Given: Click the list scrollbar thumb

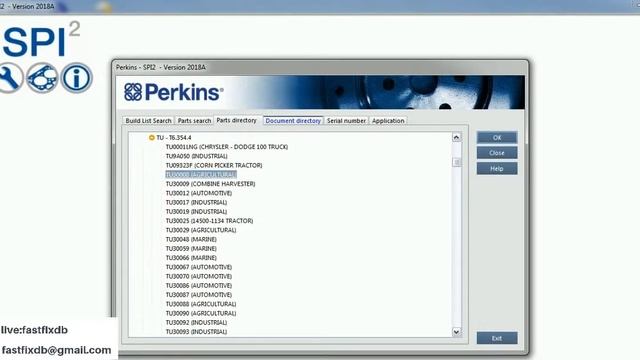Looking at the screenshot, I should (456, 162).
